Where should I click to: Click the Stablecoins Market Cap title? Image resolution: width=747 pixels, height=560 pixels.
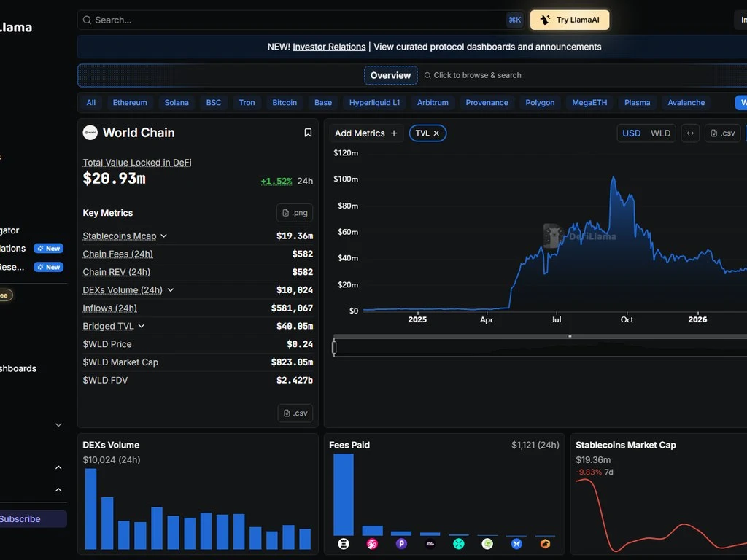coord(625,445)
